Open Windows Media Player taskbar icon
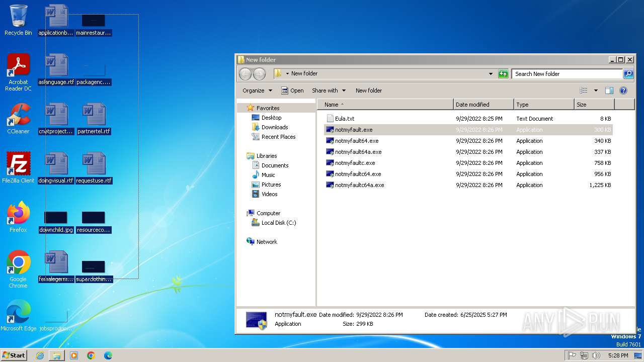Image resolution: width=644 pixels, height=362 pixels. coord(74,355)
